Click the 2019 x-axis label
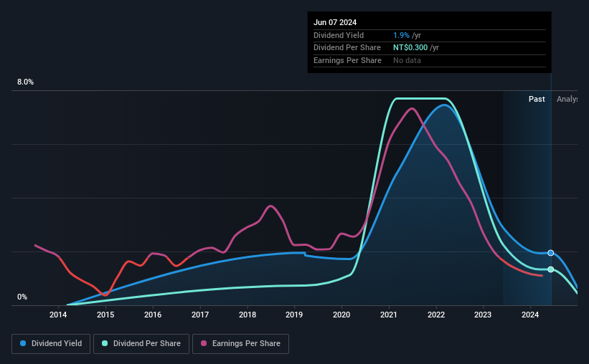Image resolution: width=589 pixels, height=364 pixels. pos(294,315)
